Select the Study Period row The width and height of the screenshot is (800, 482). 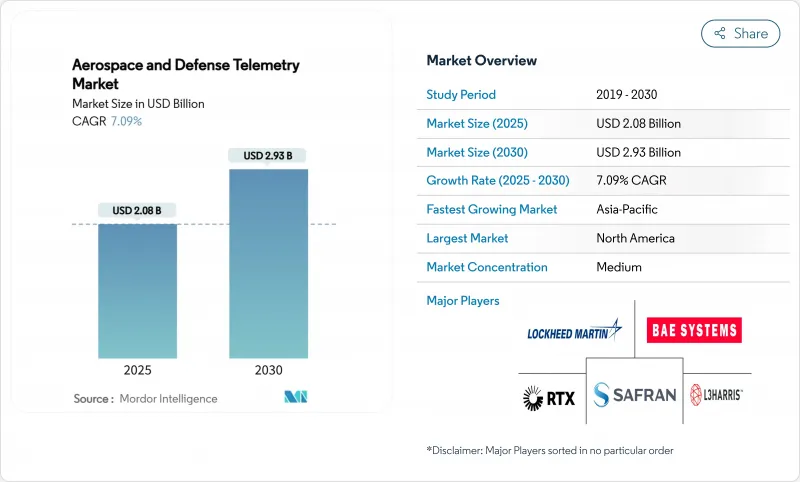(600, 95)
